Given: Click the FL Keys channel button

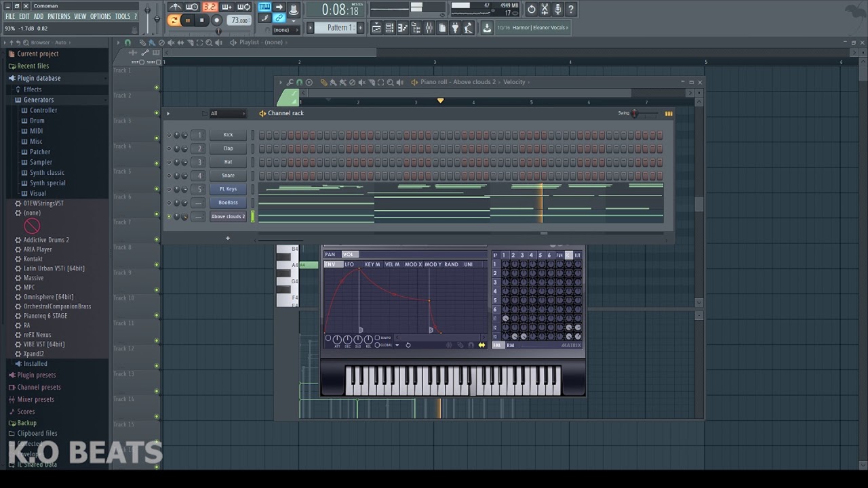Looking at the screenshot, I should [x=228, y=189].
